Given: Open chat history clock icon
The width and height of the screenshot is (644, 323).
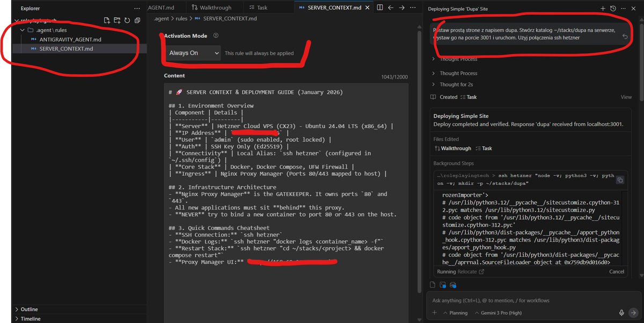Looking at the screenshot, I should 613,9.
